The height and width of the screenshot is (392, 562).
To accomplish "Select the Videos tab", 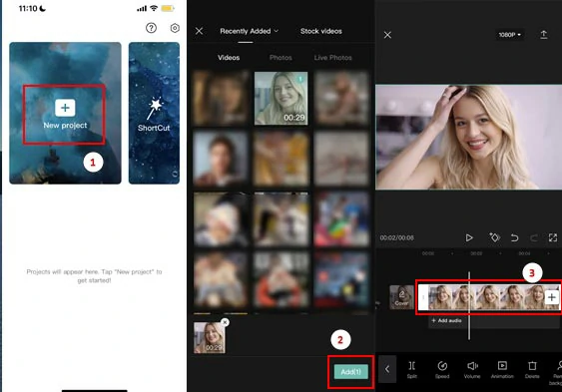I will pyautogui.click(x=229, y=58).
